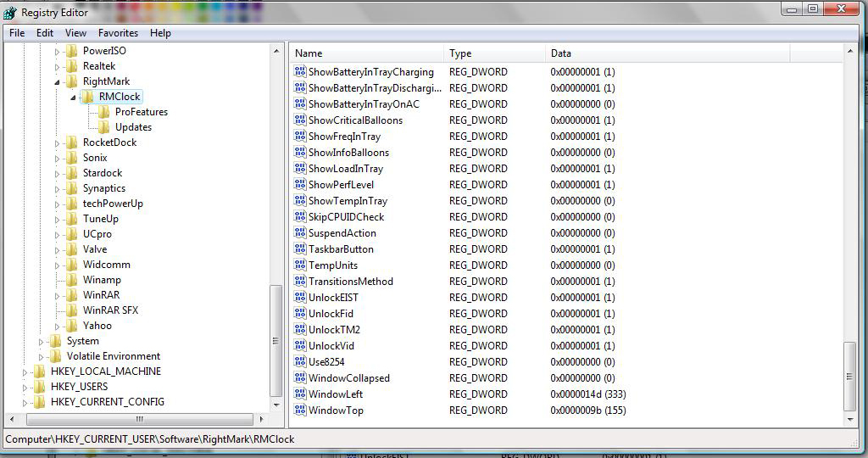Click the DWORD icon beside Use8254
The height and width of the screenshot is (458, 868).
pos(300,361)
